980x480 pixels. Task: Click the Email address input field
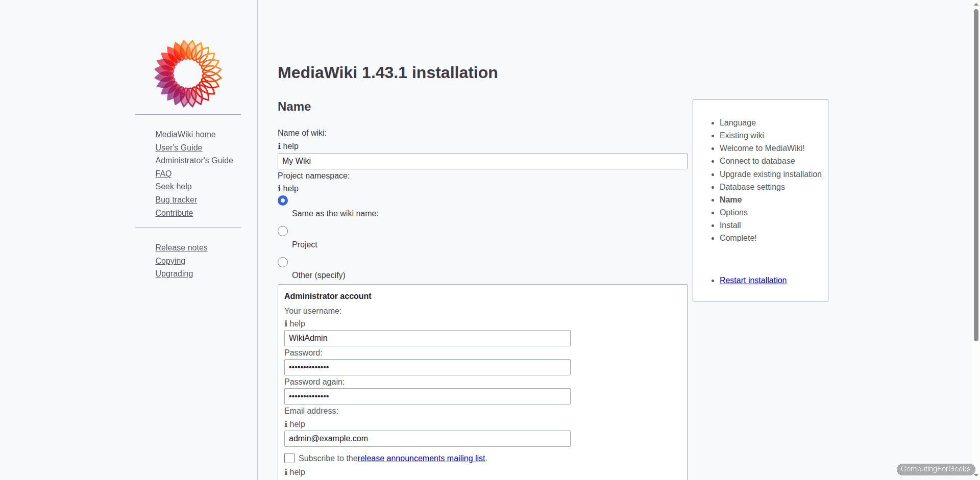(427, 439)
